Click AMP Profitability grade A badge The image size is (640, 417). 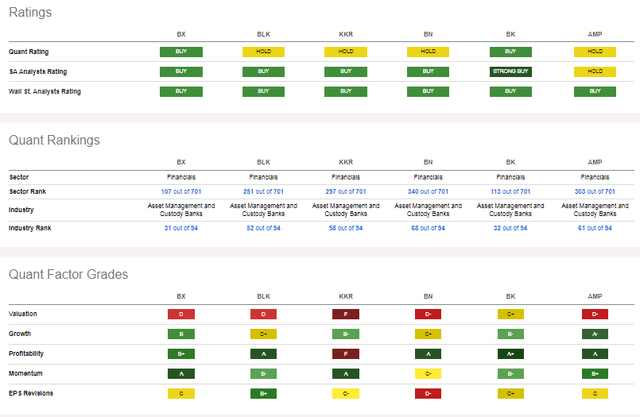pyautogui.click(x=595, y=354)
